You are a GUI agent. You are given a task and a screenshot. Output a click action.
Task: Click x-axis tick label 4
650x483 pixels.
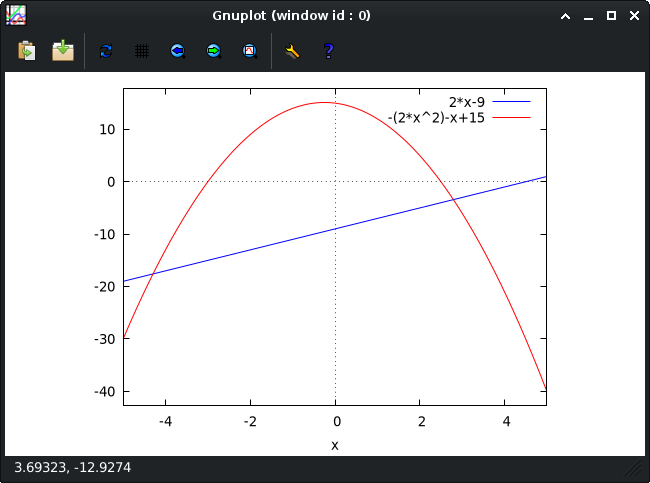tap(506, 422)
